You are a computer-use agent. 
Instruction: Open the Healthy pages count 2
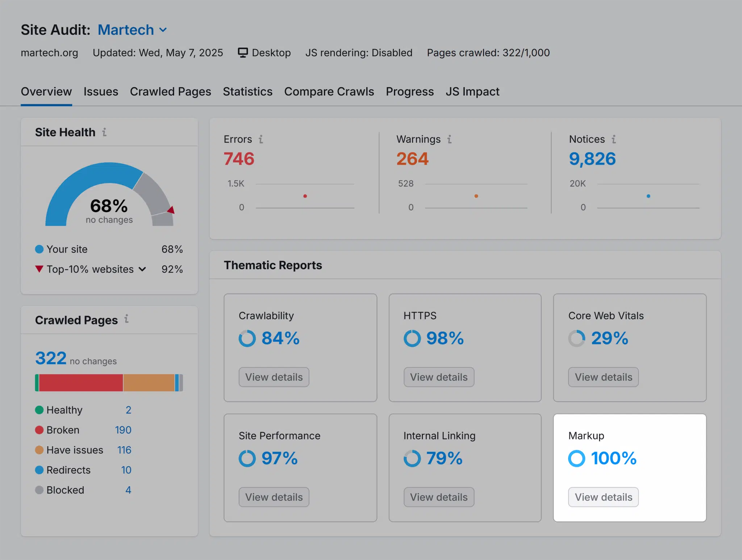coord(128,410)
